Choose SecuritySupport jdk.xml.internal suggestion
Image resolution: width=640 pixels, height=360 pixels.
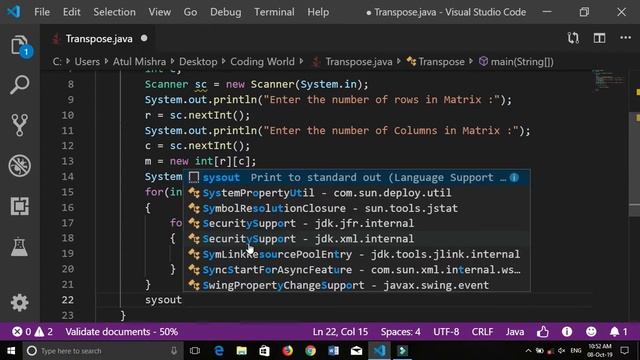[357, 239]
